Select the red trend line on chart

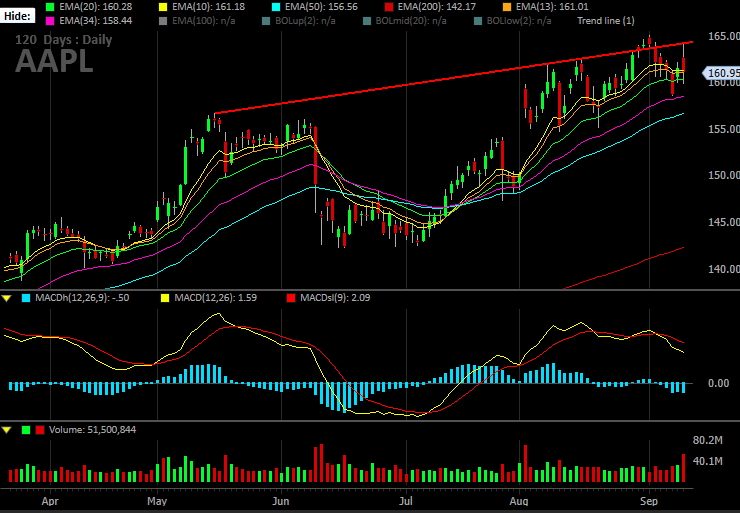click(454, 77)
